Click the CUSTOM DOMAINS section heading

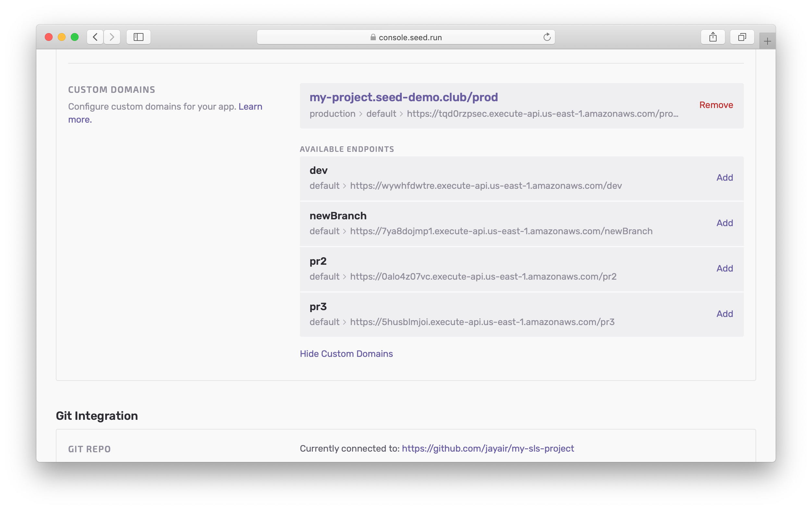click(x=112, y=90)
